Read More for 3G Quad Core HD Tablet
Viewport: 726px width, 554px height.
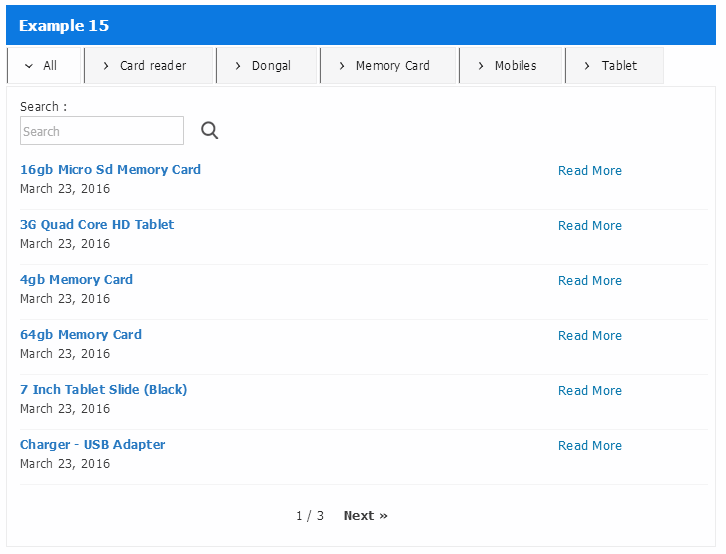[590, 226]
